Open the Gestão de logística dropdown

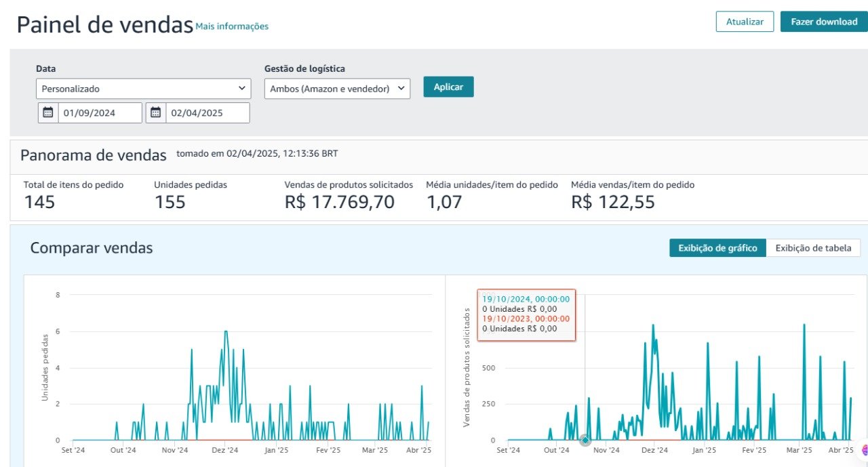tap(337, 89)
